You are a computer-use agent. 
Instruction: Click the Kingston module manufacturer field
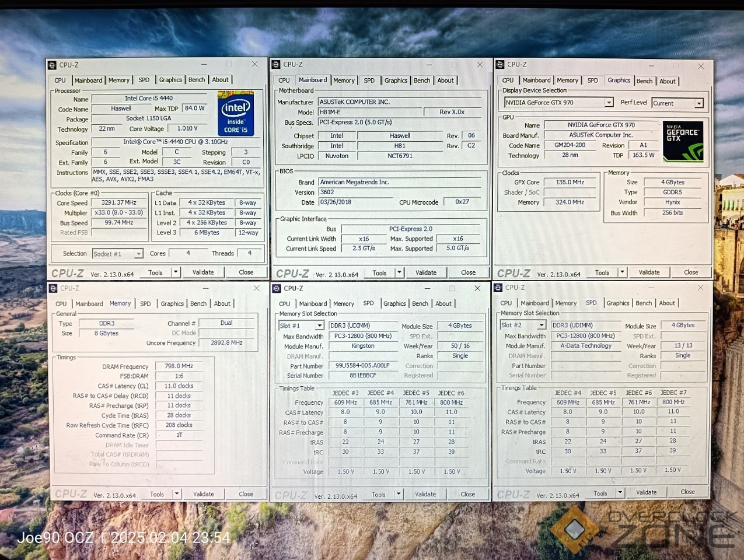pyautogui.click(x=363, y=346)
